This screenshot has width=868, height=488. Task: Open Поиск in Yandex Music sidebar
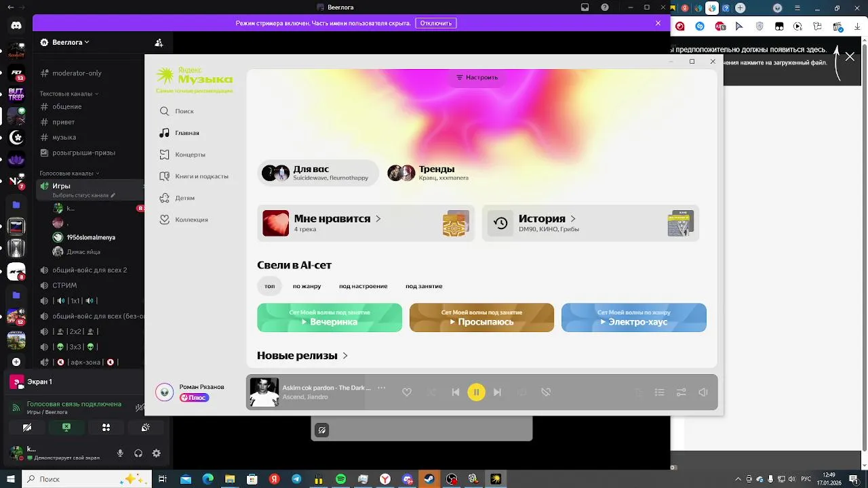[x=176, y=111]
